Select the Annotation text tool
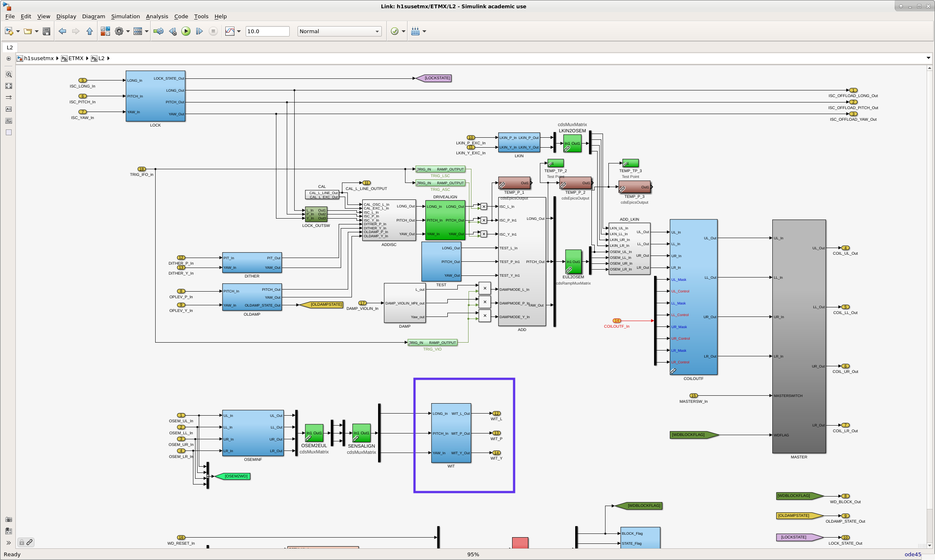Screen dimensions: 935x560 tap(9, 109)
